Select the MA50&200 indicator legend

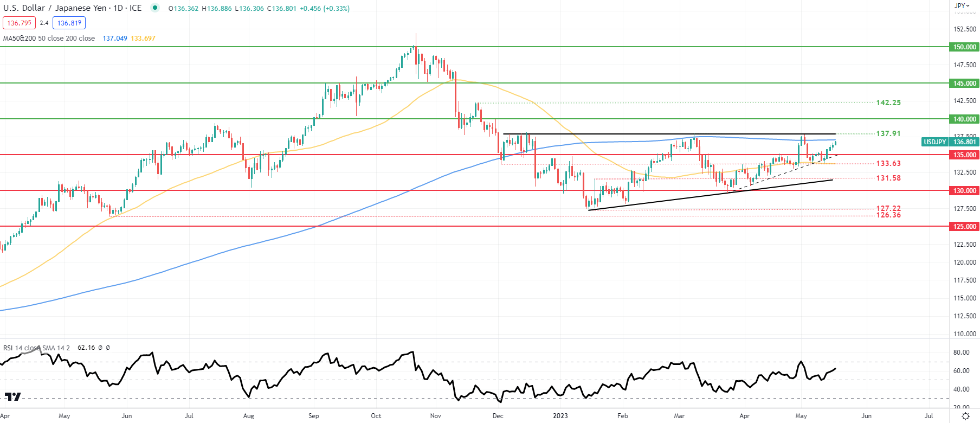(49, 39)
